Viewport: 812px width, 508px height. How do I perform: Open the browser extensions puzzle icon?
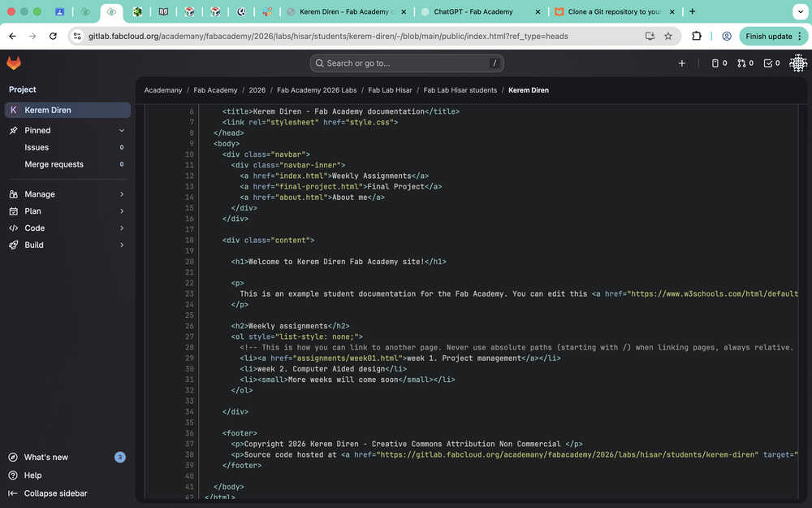pos(697,37)
